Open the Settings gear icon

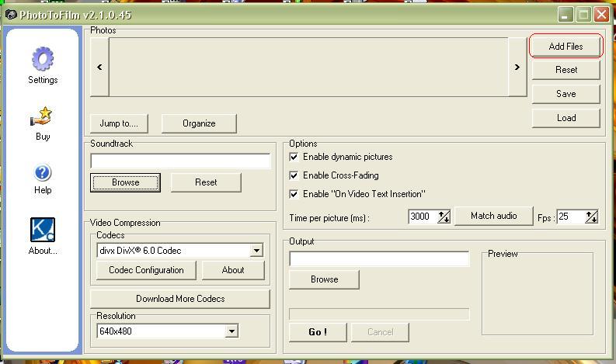pyautogui.click(x=43, y=60)
